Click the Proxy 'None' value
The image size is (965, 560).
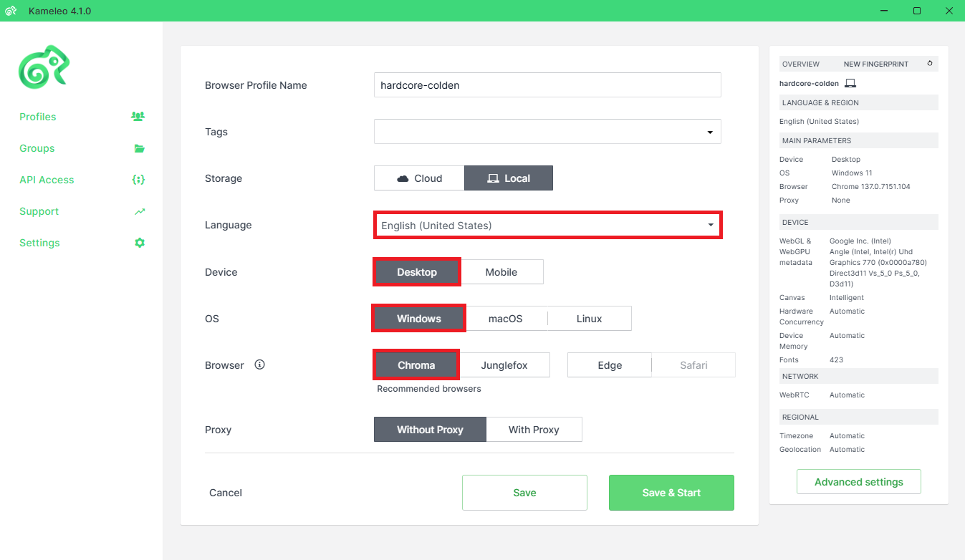[841, 201]
